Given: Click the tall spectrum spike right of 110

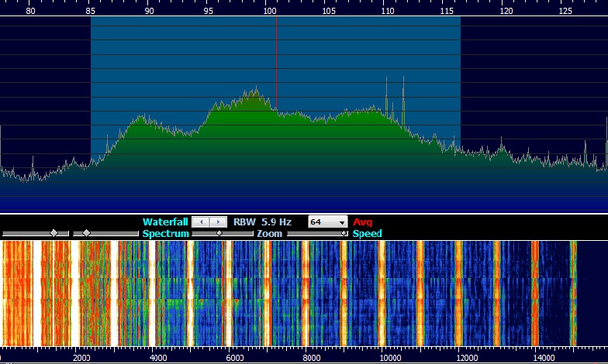Looking at the screenshot, I should (403, 101).
